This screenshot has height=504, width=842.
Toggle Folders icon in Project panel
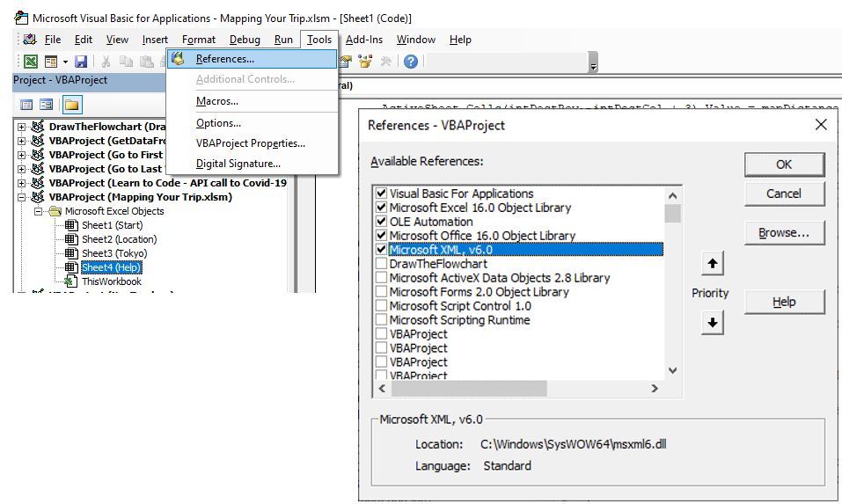(71, 105)
